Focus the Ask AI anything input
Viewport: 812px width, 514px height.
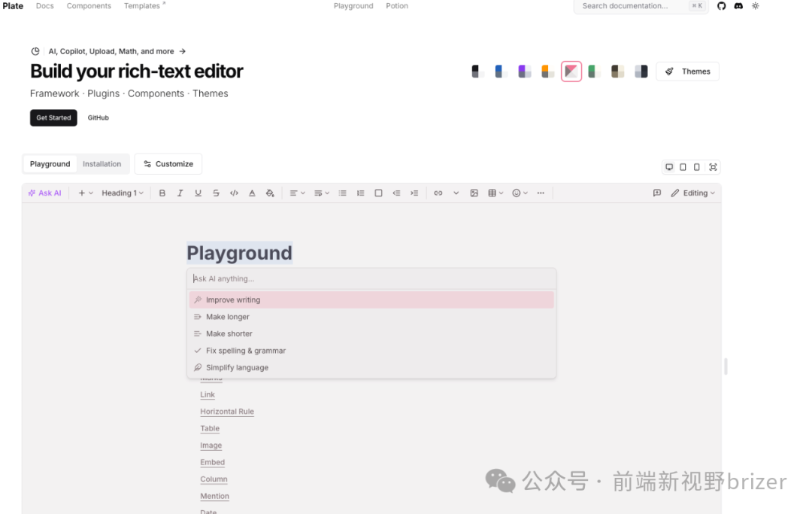click(x=371, y=278)
